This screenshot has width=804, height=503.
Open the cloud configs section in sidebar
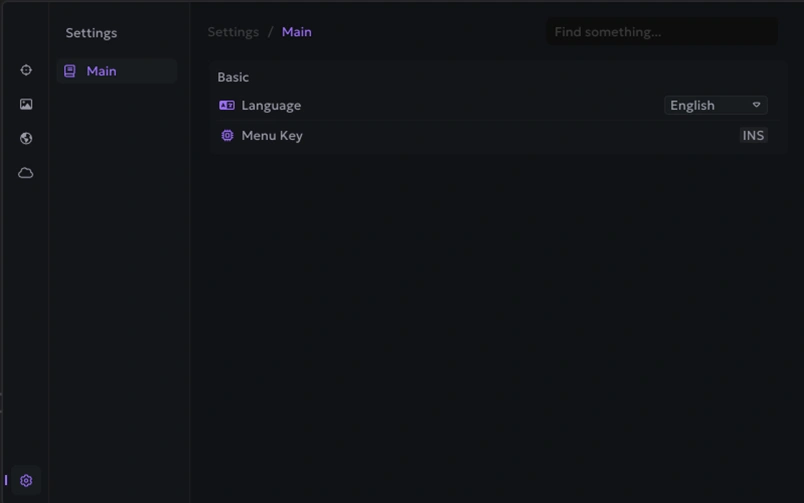(26, 173)
